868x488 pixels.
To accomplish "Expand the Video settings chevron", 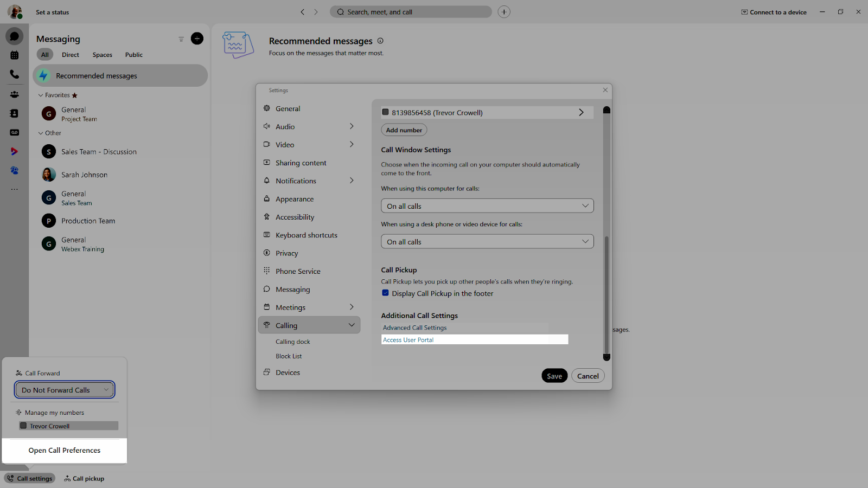I will pos(352,144).
